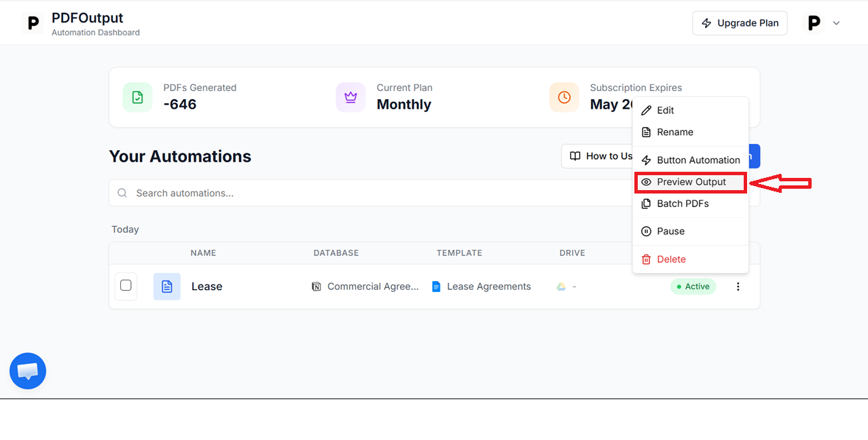Click the pencil icon beside Edit
The width and height of the screenshot is (868, 440).
pyautogui.click(x=646, y=110)
